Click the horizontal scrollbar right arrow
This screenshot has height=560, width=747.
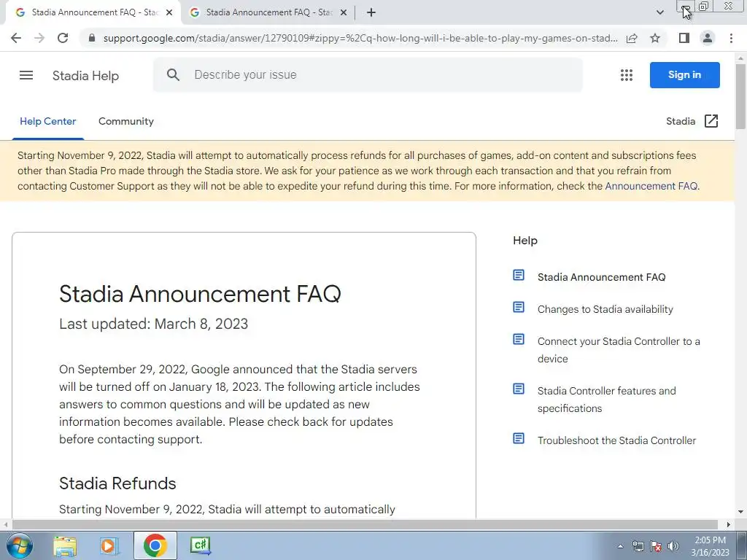point(729,525)
